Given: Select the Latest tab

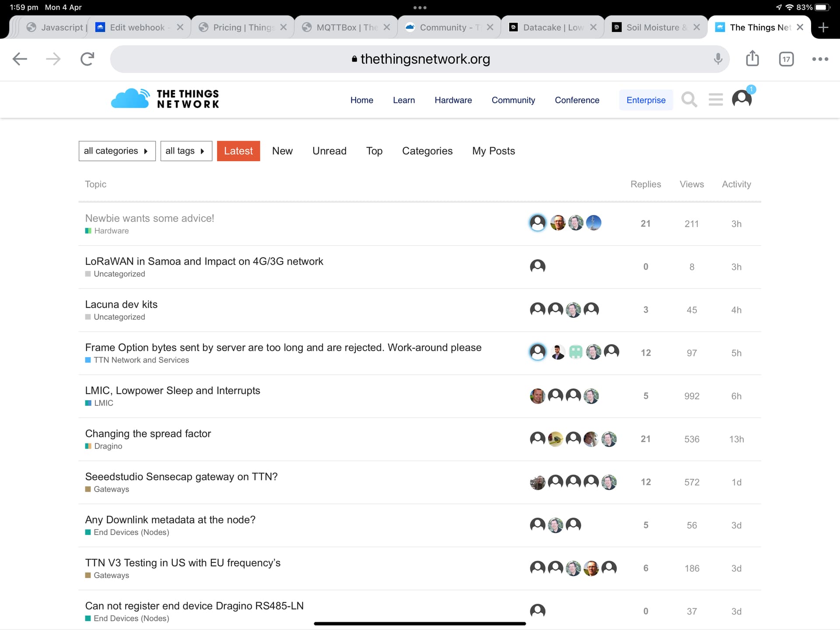Looking at the screenshot, I should [x=238, y=151].
